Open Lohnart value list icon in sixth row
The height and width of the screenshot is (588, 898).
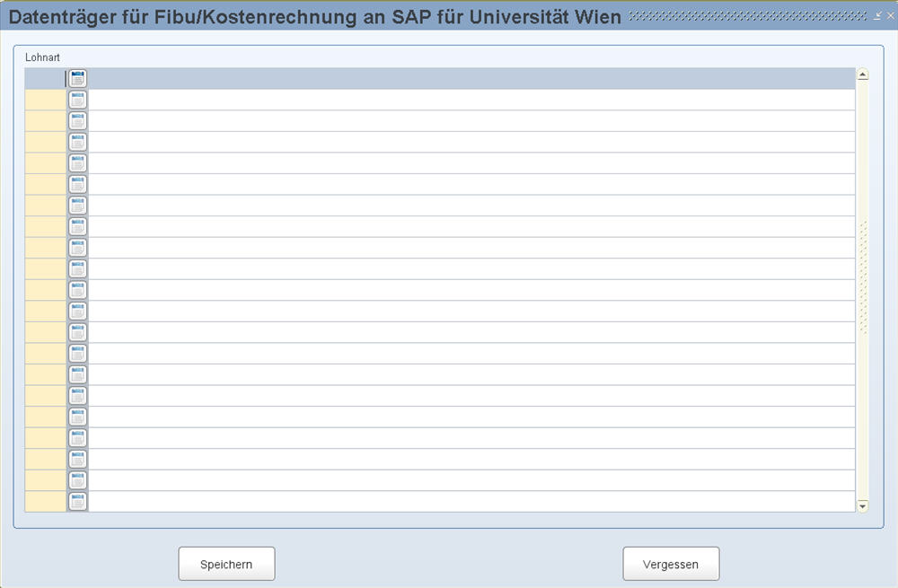(x=77, y=184)
